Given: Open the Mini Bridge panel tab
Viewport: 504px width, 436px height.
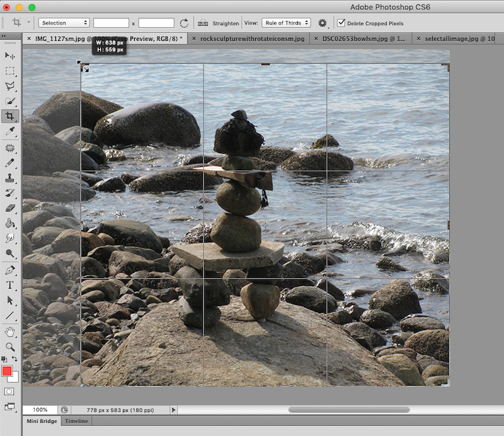Looking at the screenshot, I should (42, 421).
